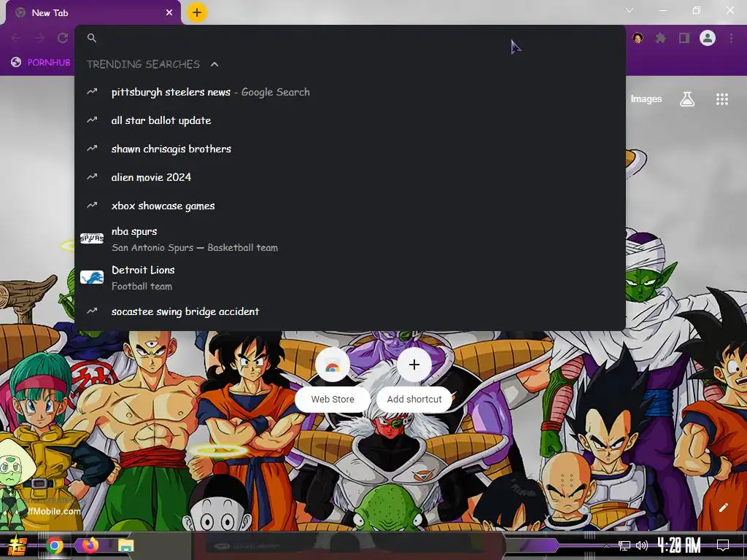
Task: Open the Google apps grid
Action: [722, 99]
